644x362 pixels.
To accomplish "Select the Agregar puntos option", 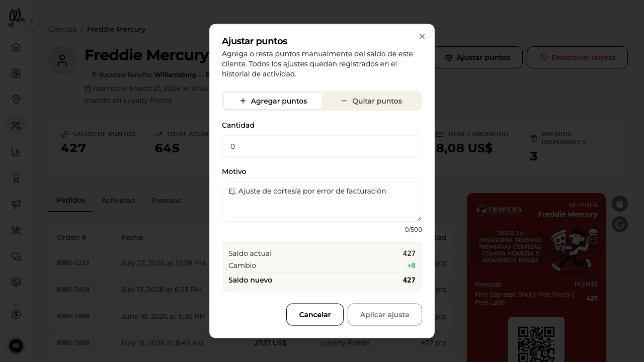I will click(273, 101).
